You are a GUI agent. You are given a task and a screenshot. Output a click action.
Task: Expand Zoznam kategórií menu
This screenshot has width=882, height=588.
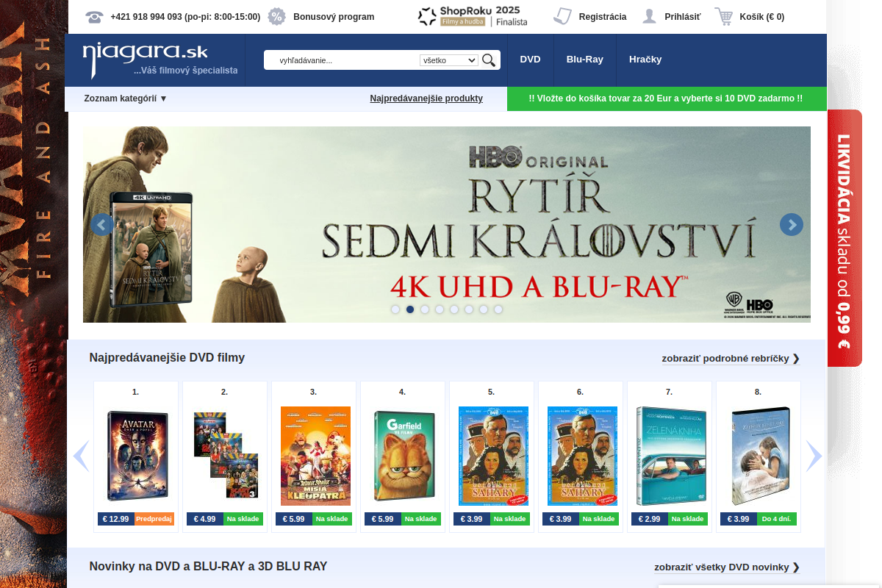click(x=126, y=98)
